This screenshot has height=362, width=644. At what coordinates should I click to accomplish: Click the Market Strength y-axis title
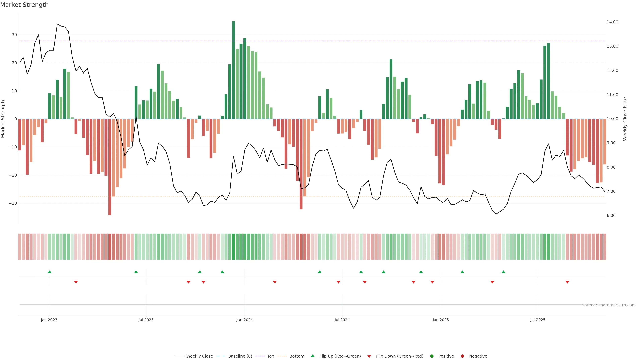3,119
